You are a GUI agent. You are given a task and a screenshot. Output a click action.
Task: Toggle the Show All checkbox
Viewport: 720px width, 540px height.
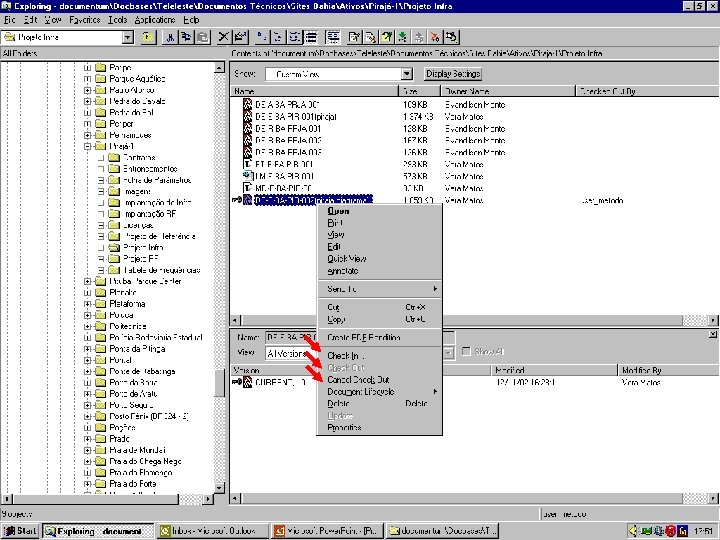point(467,351)
